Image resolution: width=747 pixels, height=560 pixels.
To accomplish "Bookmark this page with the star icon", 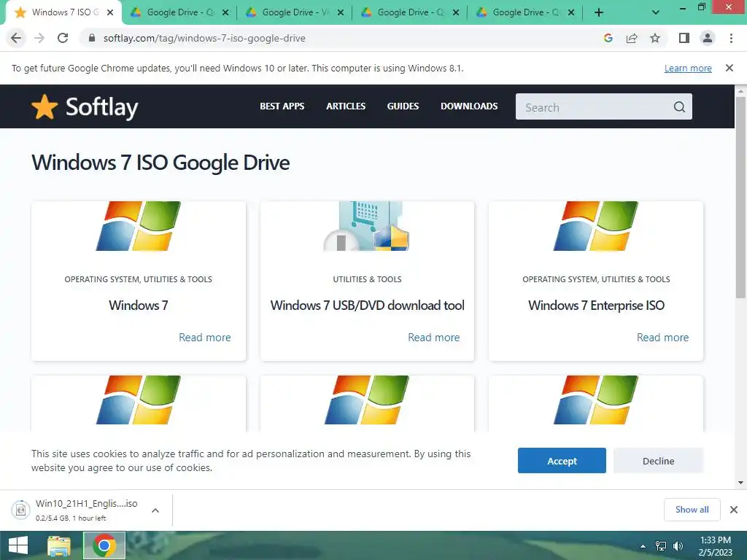I will coord(655,38).
